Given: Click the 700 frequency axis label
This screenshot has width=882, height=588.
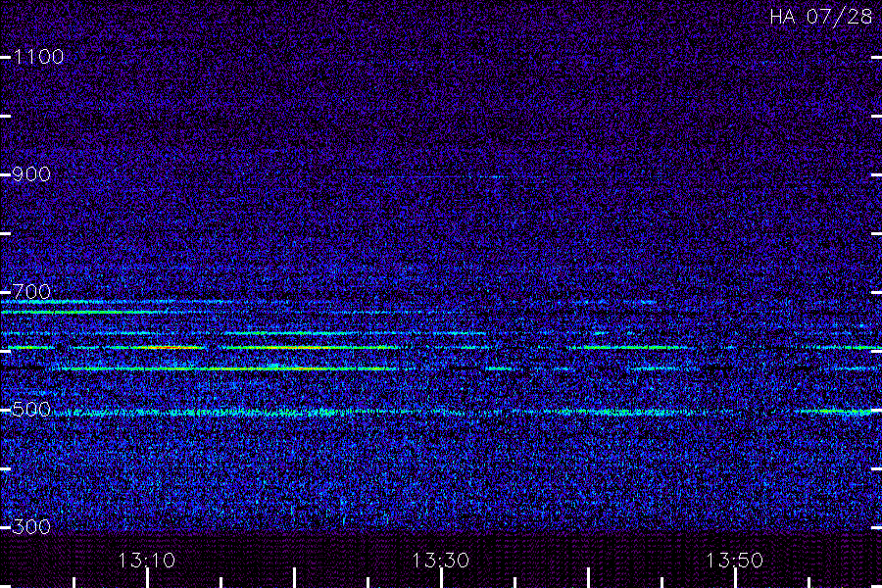Looking at the screenshot, I should click(x=31, y=291).
